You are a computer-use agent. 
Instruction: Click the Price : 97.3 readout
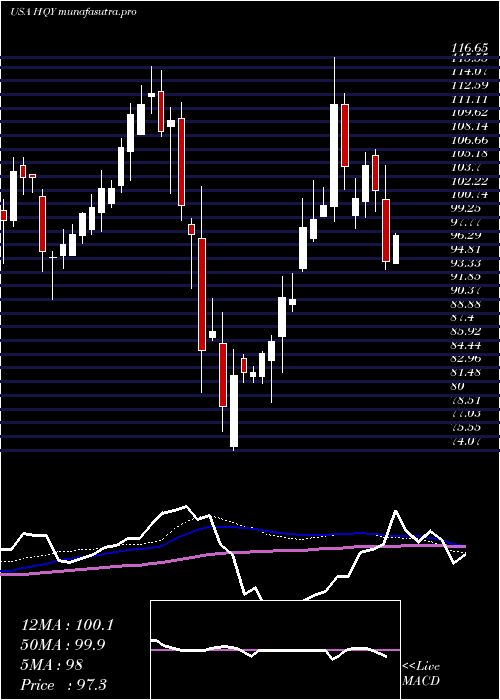64,685
